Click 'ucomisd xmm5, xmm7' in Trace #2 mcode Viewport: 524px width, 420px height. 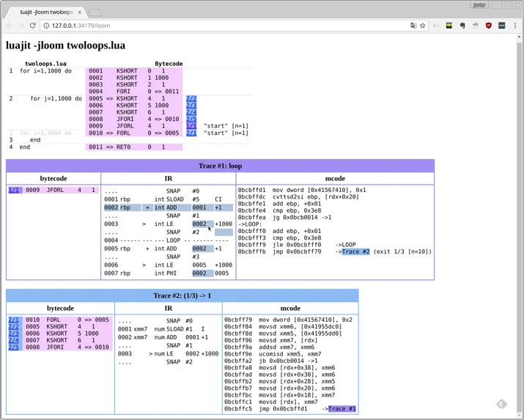click(x=289, y=354)
